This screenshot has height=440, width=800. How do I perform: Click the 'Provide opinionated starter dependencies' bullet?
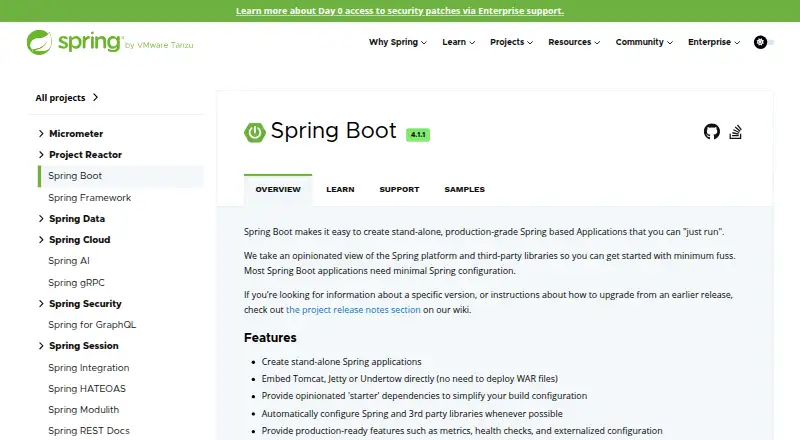tap(424, 396)
